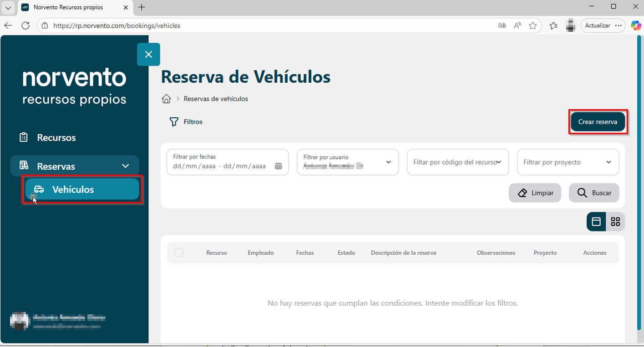Image resolution: width=644 pixels, height=347 pixels.
Task: Switch to grid view layout
Action: pos(615,222)
